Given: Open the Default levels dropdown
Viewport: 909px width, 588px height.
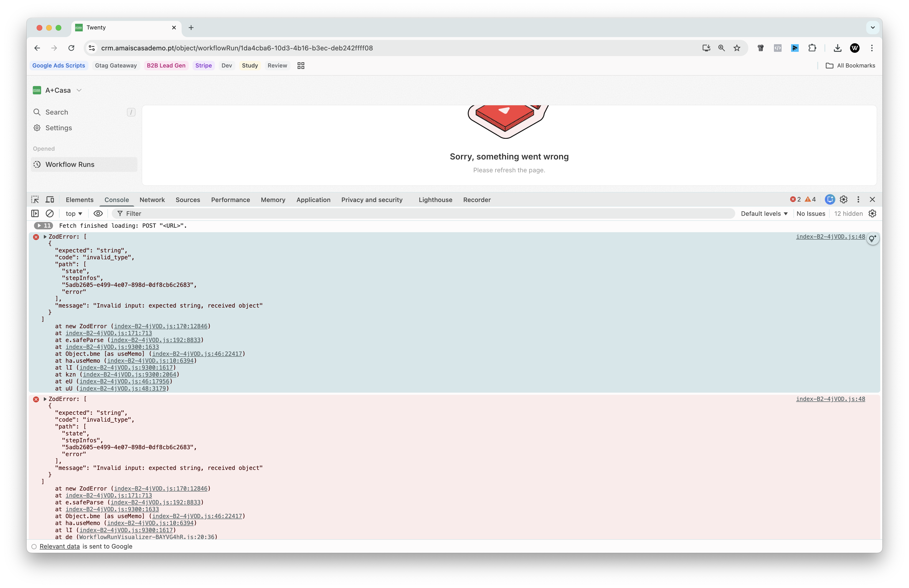Looking at the screenshot, I should 764,213.
